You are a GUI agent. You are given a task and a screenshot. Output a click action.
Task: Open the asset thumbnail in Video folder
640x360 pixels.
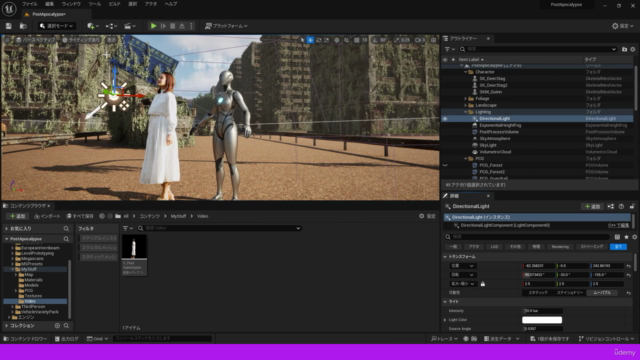point(134,256)
